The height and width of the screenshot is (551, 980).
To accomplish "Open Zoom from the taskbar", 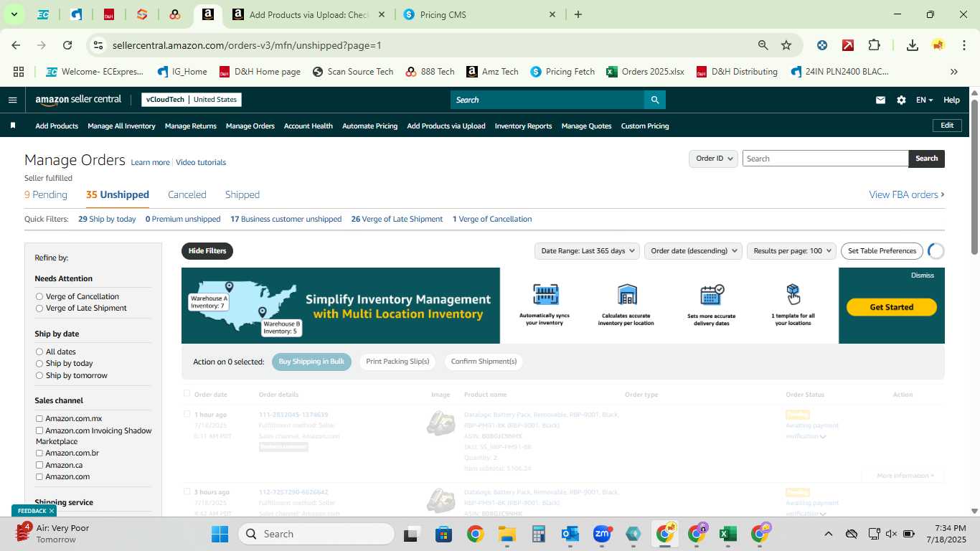I will tap(602, 534).
